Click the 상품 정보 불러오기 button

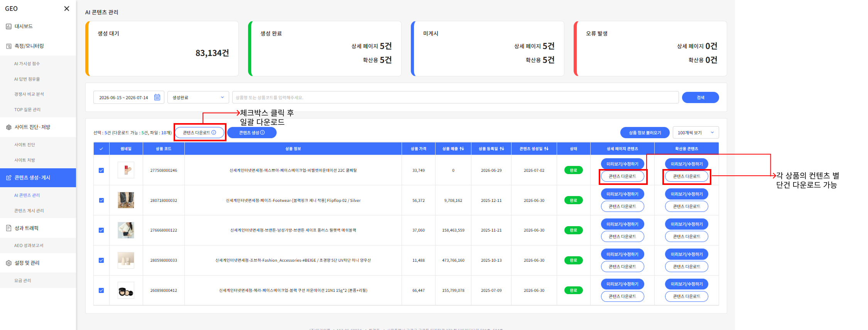pos(645,132)
